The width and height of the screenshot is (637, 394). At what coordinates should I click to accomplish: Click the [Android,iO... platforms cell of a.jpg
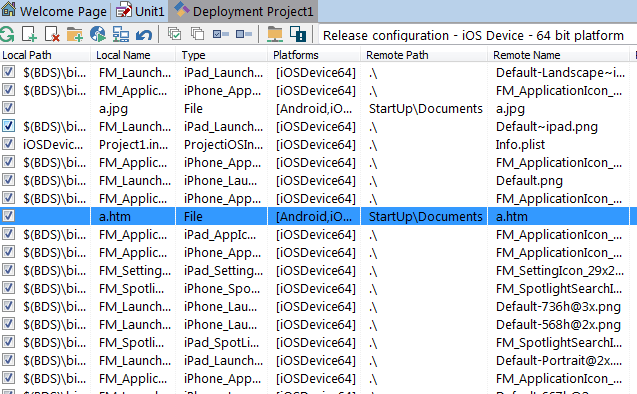[314, 109]
